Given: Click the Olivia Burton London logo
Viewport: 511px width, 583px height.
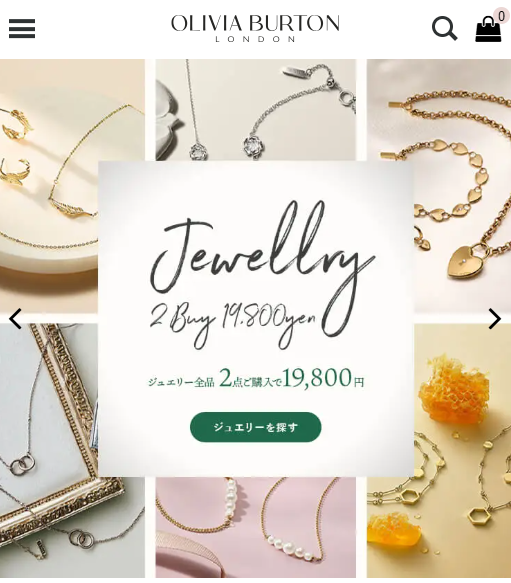Looking at the screenshot, I should tap(255, 28).
